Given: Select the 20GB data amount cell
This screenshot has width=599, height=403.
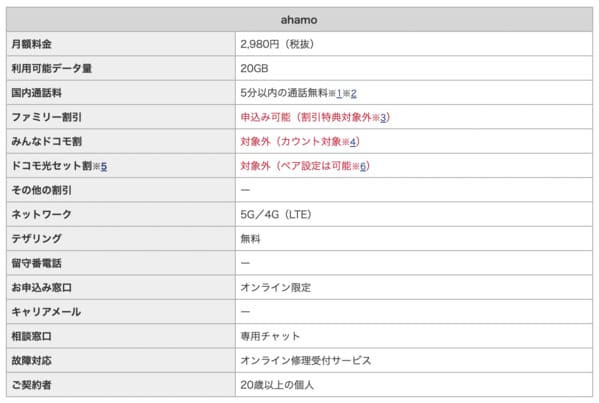Looking at the screenshot, I should pyautogui.click(x=414, y=68).
